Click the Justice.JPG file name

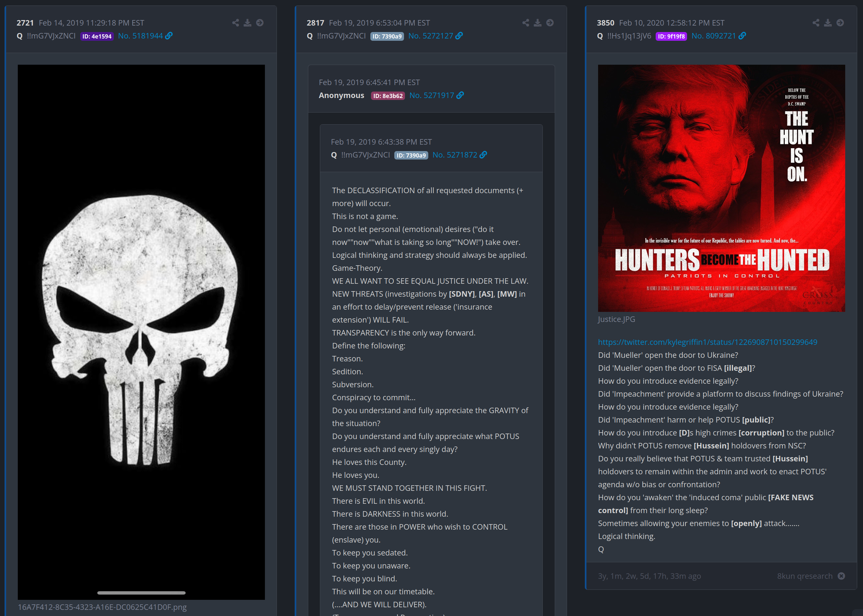(x=617, y=319)
